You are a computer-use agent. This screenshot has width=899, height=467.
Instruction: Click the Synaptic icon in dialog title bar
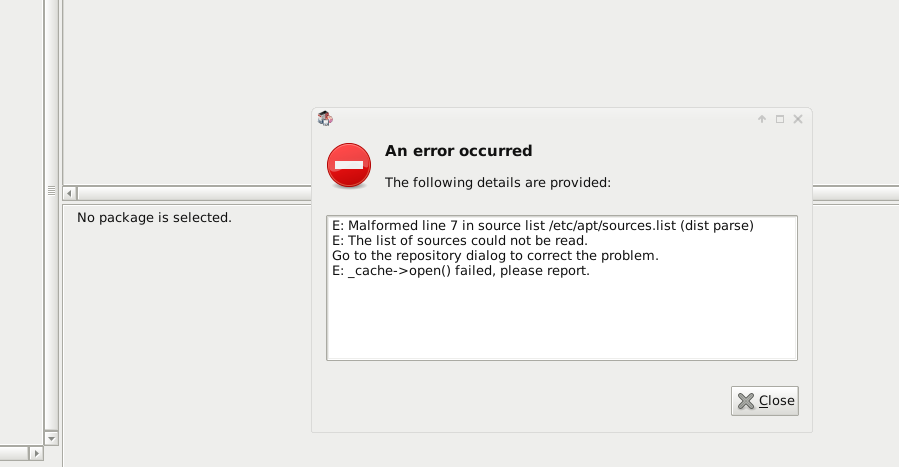click(x=325, y=119)
